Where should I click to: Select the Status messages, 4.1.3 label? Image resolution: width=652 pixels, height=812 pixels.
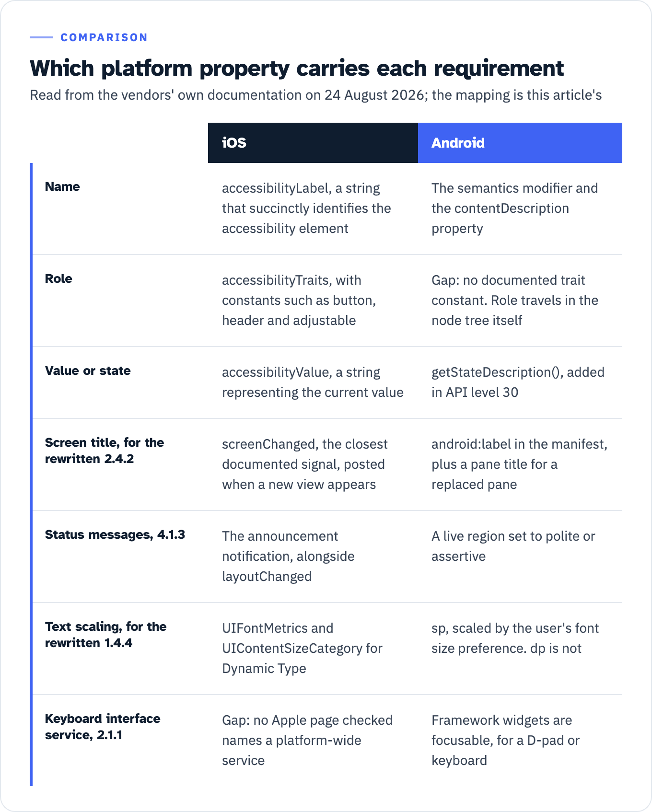click(115, 534)
